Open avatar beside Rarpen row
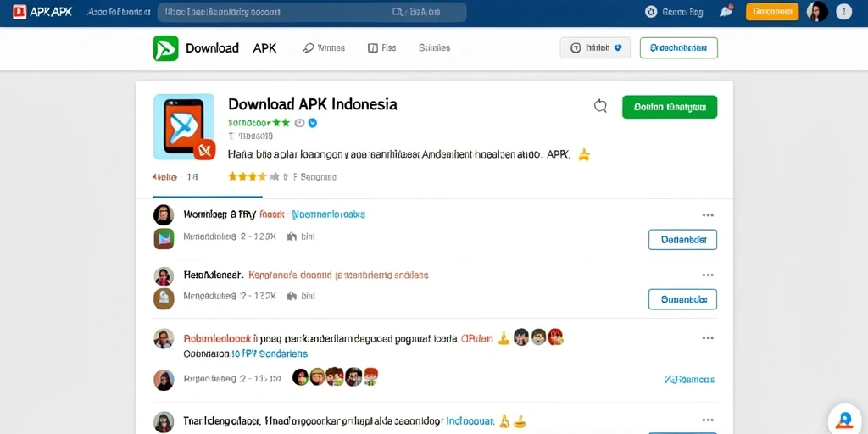Viewport: 868px width, 434px height. coord(164,380)
